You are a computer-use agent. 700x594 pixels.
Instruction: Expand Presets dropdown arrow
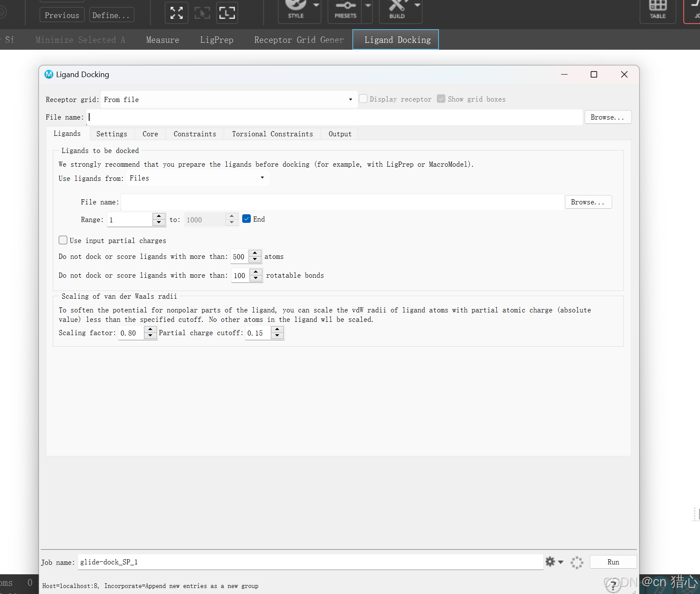tap(368, 5)
